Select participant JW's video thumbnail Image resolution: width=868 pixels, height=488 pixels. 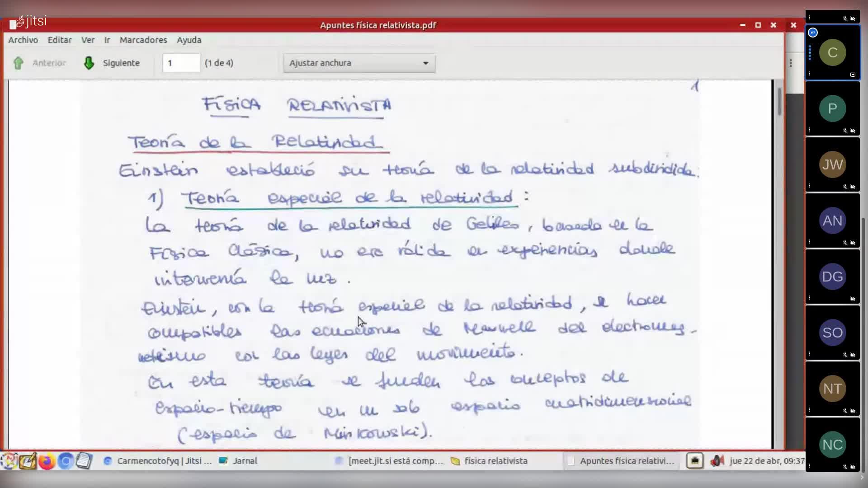[x=832, y=164]
